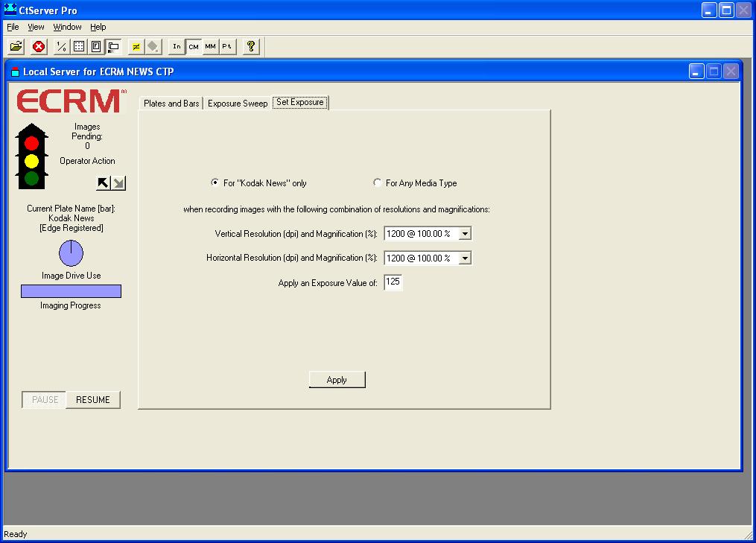Click the open folder toolbar icon
The image size is (756, 543).
pyautogui.click(x=16, y=47)
